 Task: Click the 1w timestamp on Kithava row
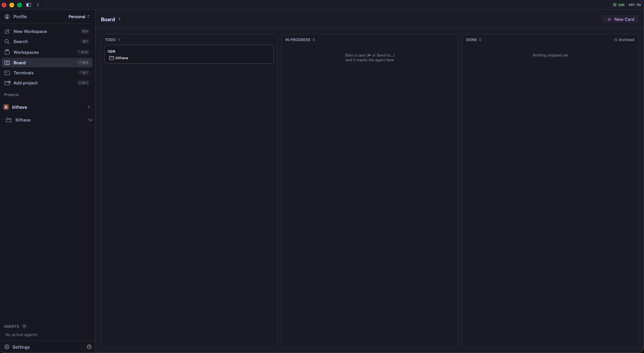90,120
